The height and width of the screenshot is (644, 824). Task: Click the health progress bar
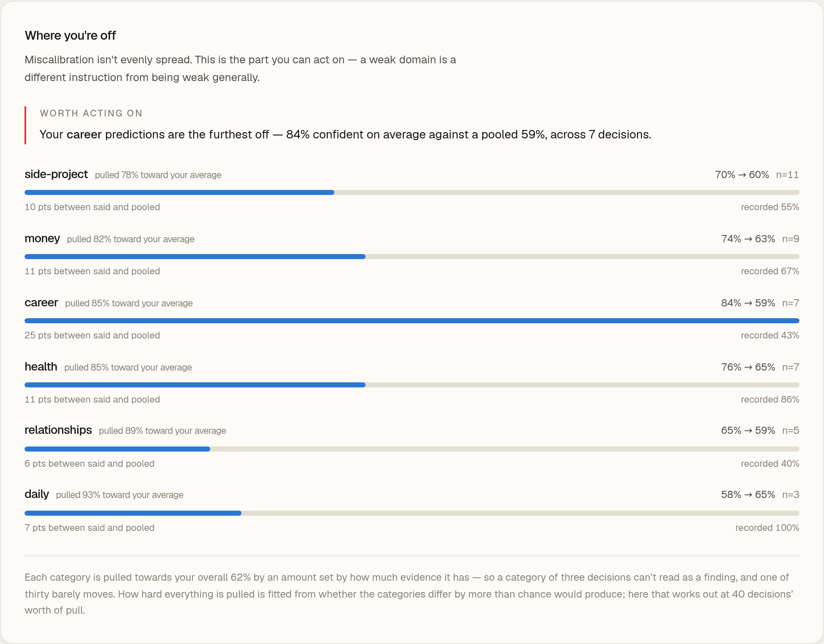[x=412, y=385]
